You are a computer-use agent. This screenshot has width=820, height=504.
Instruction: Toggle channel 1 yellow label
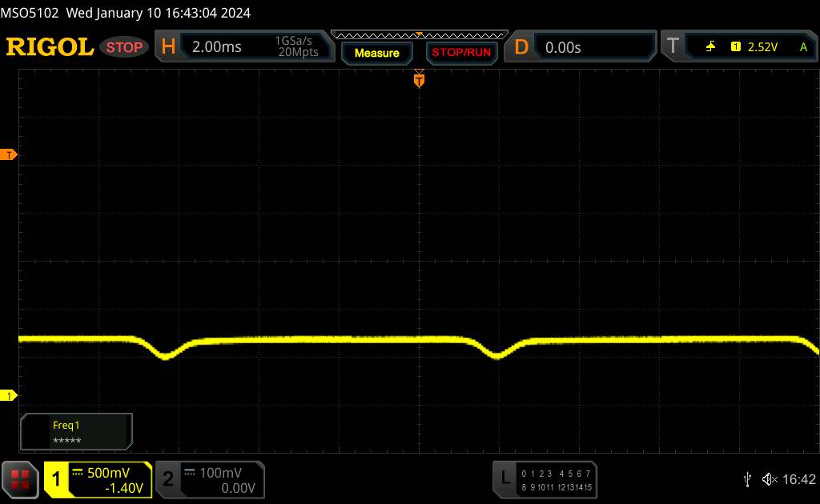click(x=56, y=479)
